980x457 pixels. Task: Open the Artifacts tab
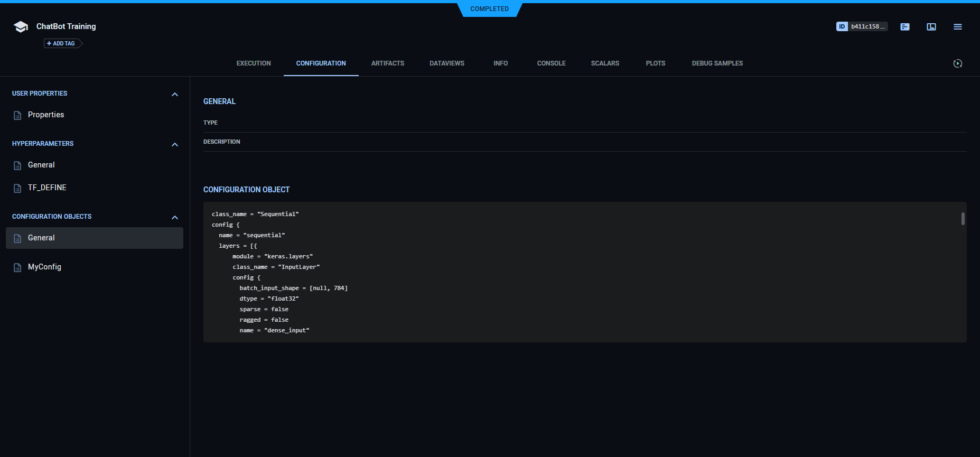coord(387,63)
